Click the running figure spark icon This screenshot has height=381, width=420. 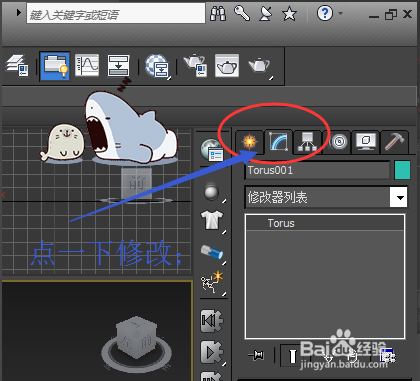point(213,283)
